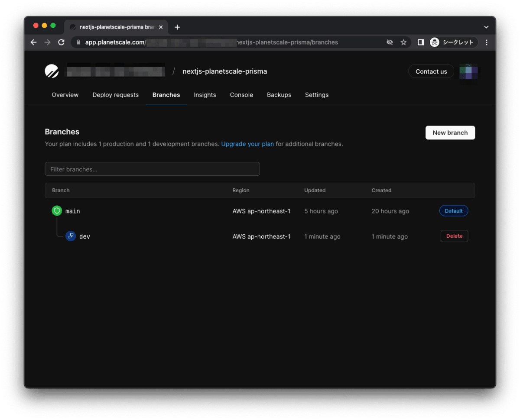The width and height of the screenshot is (520, 420).
Task: Click the green shield icon for main branch
Action: [x=57, y=211]
